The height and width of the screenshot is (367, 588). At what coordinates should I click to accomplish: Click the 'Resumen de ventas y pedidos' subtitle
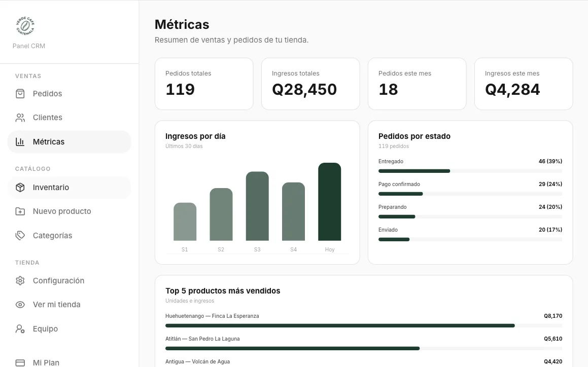click(231, 40)
